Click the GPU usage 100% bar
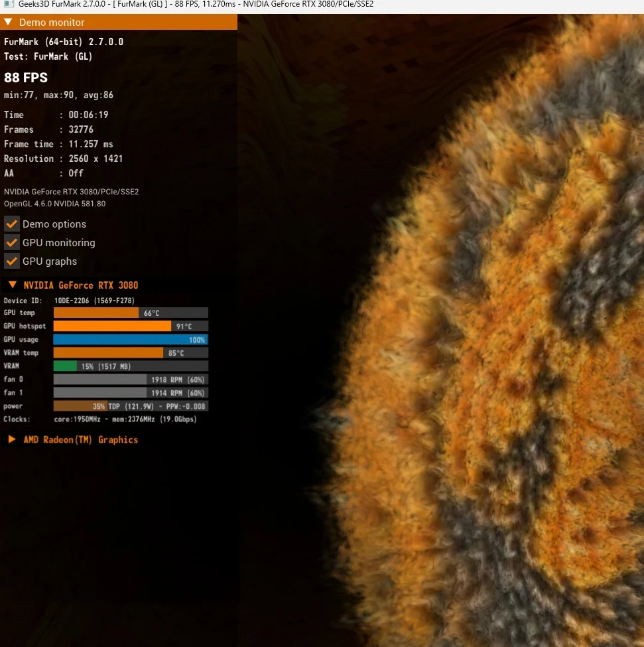Image resolution: width=644 pixels, height=647 pixels. 131,340
